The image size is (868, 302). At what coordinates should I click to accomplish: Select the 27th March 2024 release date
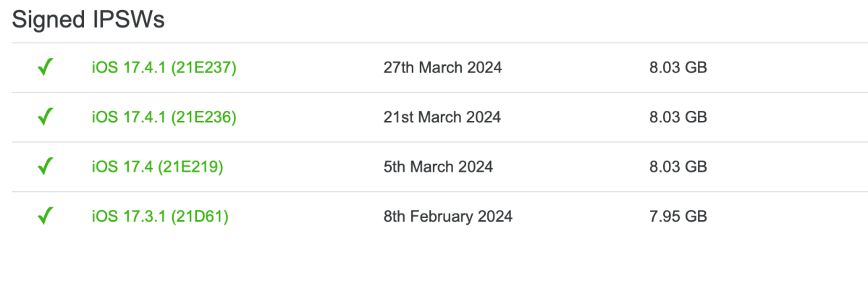pyautogui.click(x=443, y=67)
